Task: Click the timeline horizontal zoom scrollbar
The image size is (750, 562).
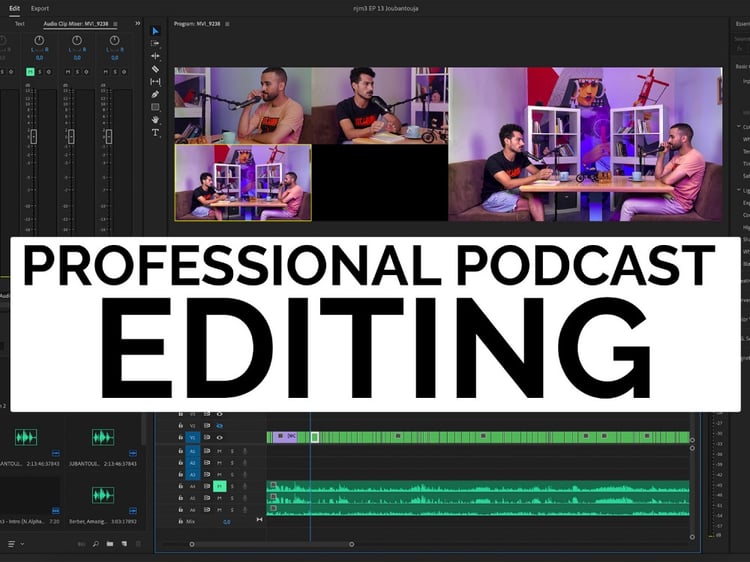Action: (272, 544)
